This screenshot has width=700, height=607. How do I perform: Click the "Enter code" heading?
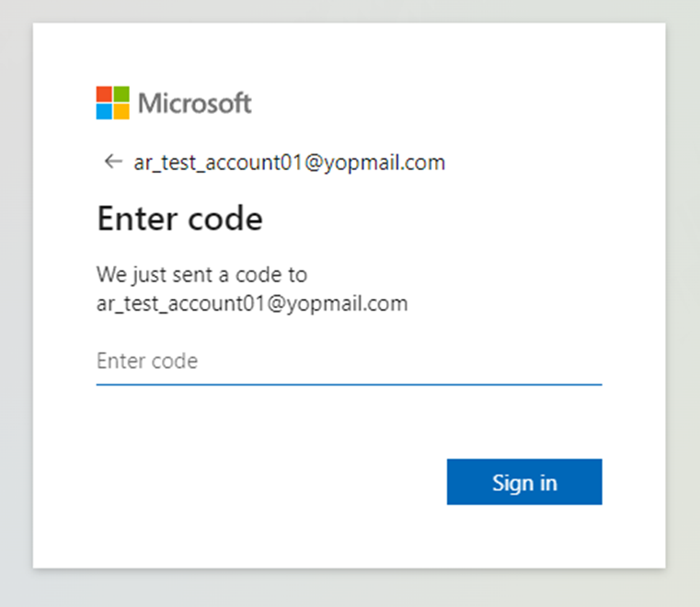(x=179, y=219)
